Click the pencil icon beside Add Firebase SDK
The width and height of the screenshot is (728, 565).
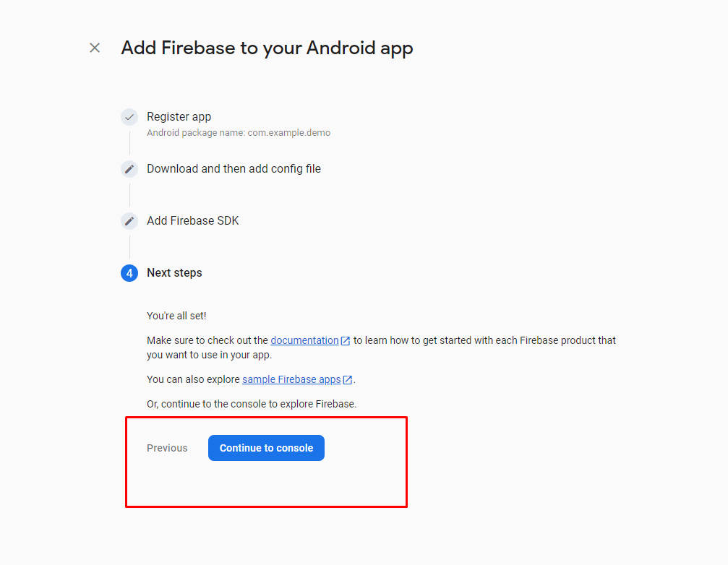(x=129, y=221)
